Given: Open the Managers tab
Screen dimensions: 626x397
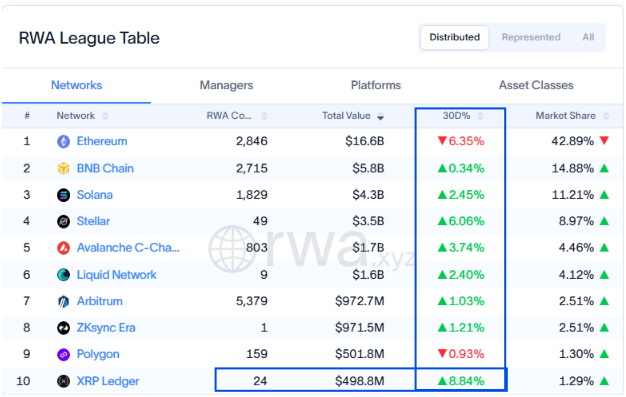Looking at the screenshot, I should point(226,85).
